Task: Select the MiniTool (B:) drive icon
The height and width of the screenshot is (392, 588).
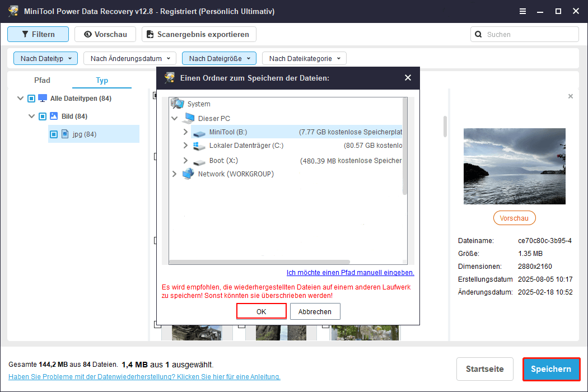Action: 198,132
